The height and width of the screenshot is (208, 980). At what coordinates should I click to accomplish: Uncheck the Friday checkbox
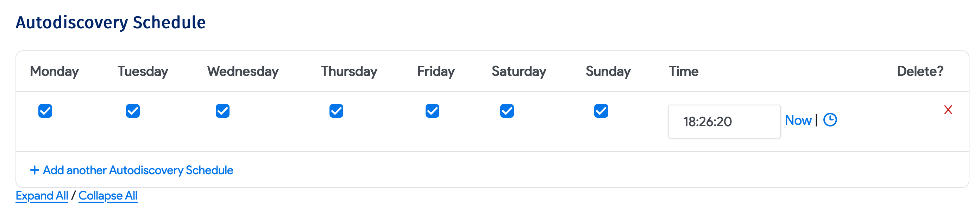(x=432, y=111)
